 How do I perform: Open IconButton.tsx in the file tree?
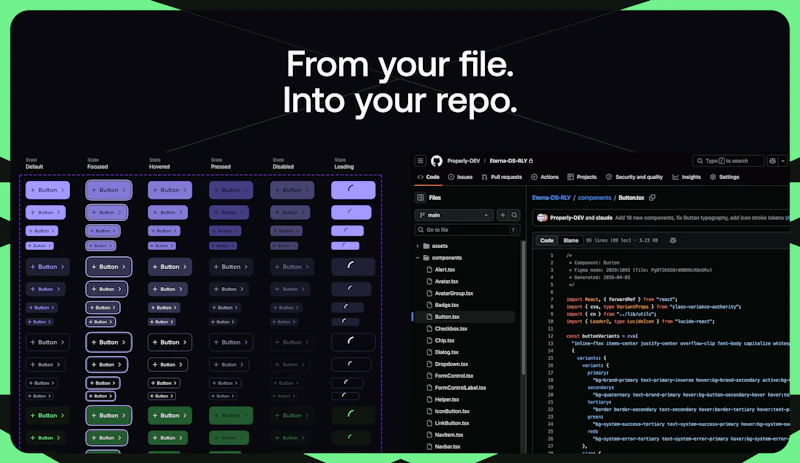coord(452,411)
